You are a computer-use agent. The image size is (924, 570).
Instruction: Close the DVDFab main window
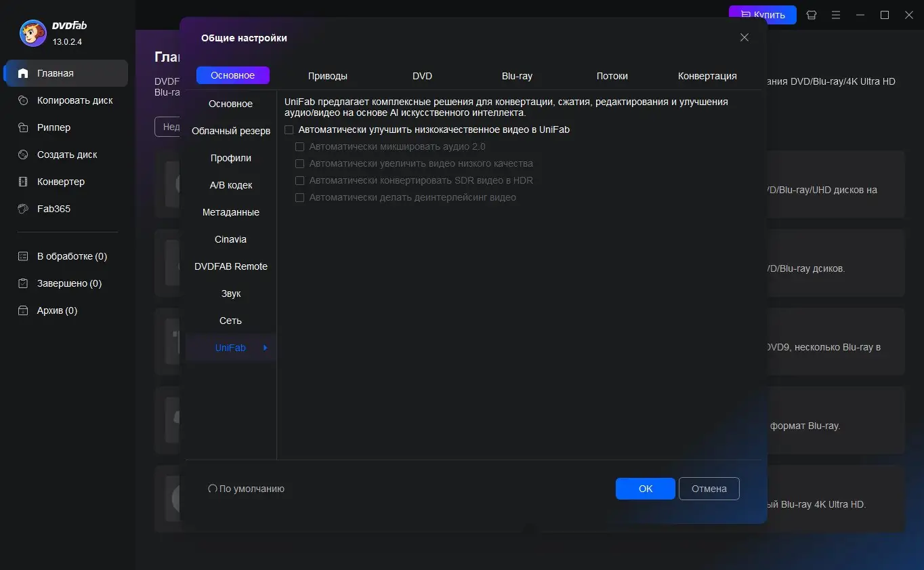coord(909,15)
